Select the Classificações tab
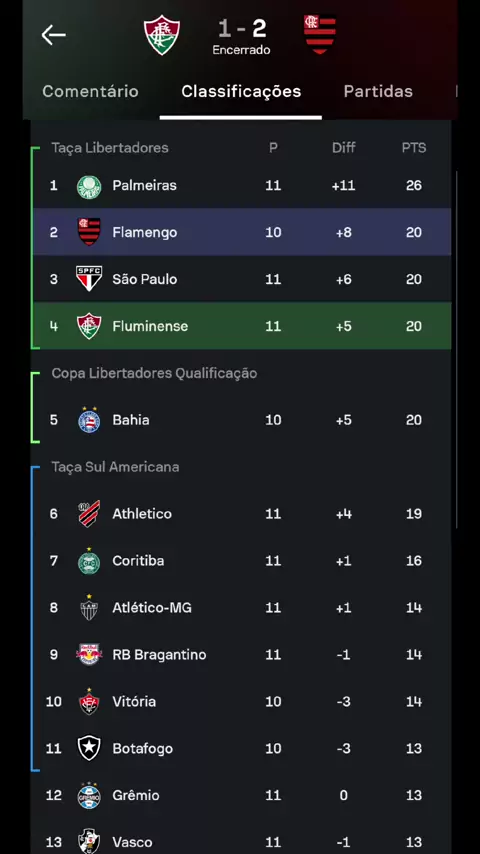This screenshot has height=854, width=480. coord(241,91)
